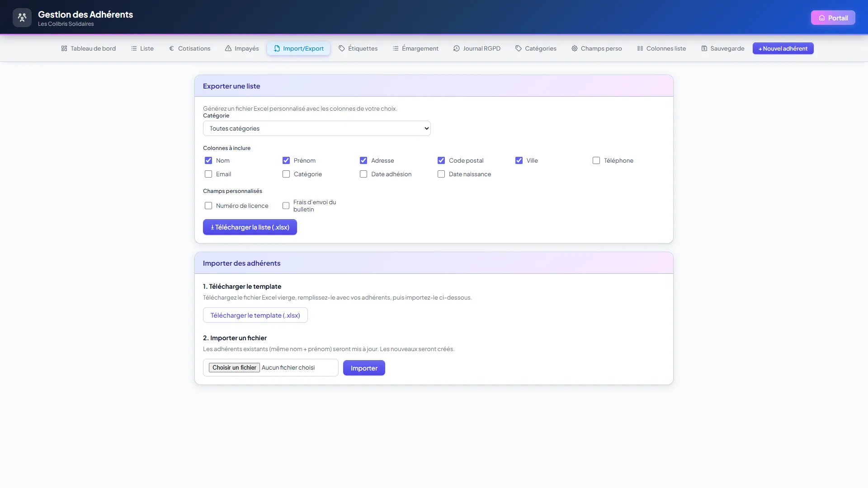Click Télécharger la liste (.xlsx) button
Viewport: 868px width, 488px height.
(250, 227)
